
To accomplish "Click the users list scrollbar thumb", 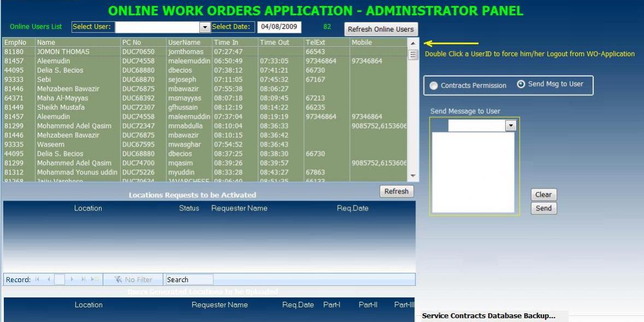I will pyautogui.click(x=413, y=55).
